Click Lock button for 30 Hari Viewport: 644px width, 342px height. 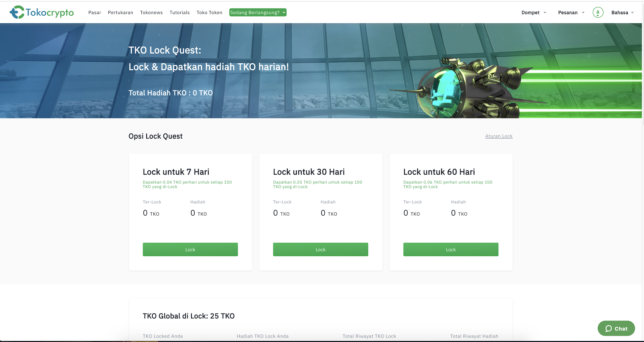pyautogui.click(x=320, y=249)
